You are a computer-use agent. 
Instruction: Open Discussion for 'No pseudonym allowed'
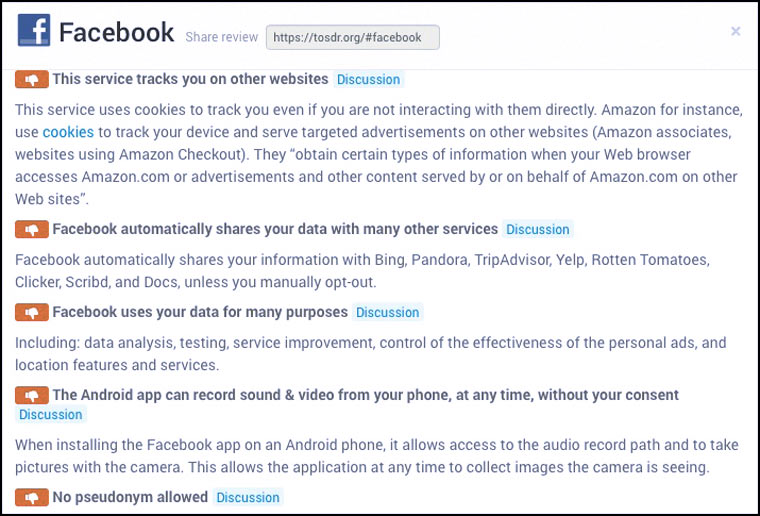tap(248, 497)
